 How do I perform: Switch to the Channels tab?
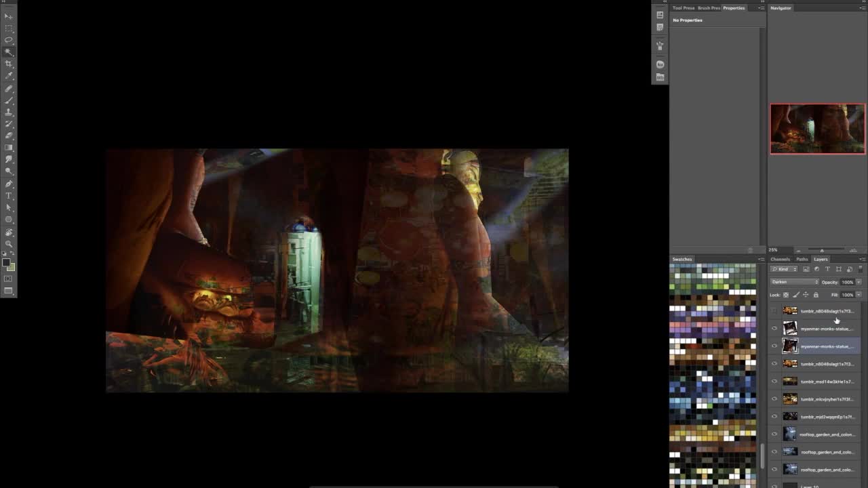coord(780,260)
